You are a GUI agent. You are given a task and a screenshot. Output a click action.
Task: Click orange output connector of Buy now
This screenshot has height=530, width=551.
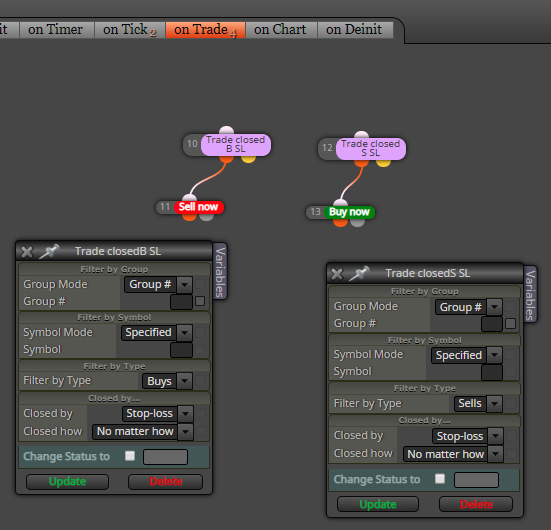point(340,222)
